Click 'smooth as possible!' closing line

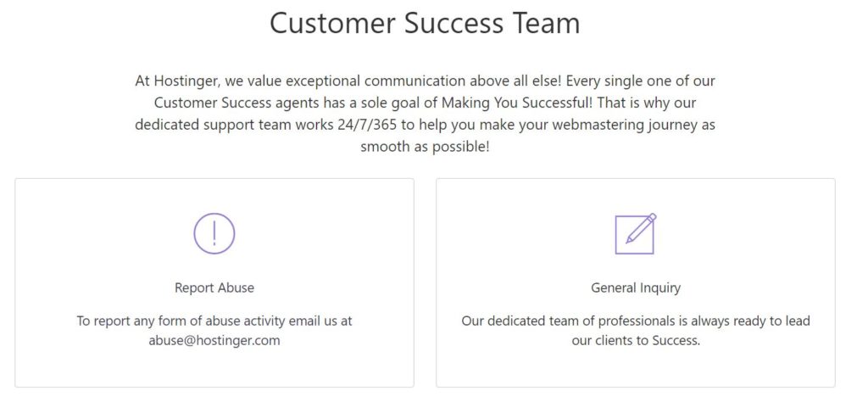click(x=425, y=148)
